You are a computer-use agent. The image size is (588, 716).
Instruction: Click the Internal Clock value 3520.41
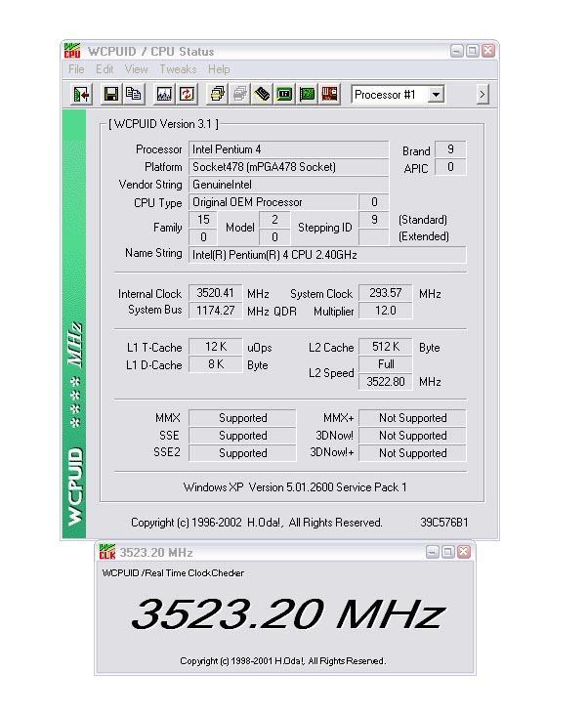click(216, 293)
